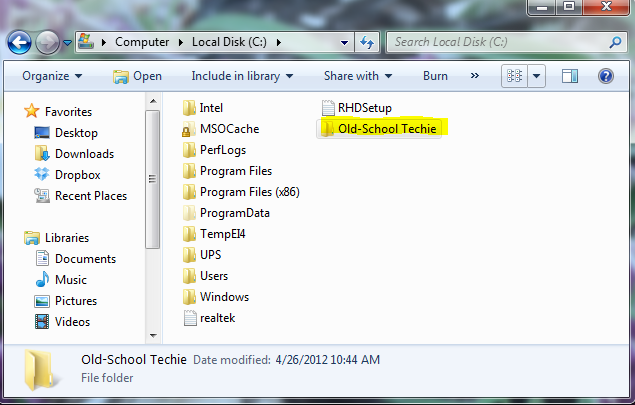Viewport: 635px width, 405px height.
Task: Click the Open toolbar button
Action: (x=138, y=76)
